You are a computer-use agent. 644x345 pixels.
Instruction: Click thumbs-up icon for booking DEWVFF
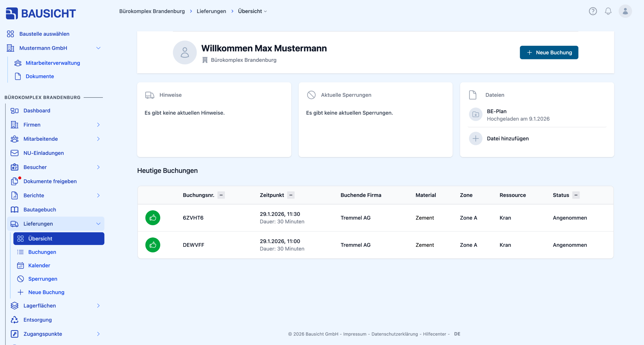pyautogui.click(x=153, y=245)
